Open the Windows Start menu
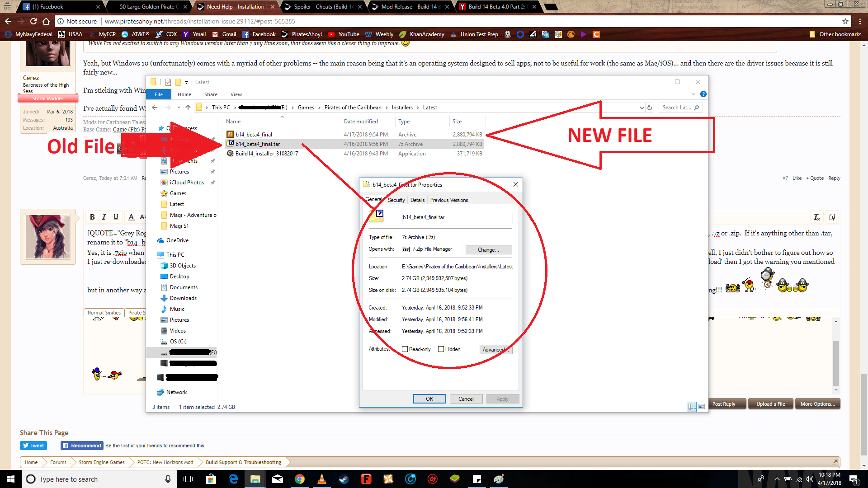The width and height of the screenshot is (868, 488). pos(11,479)
